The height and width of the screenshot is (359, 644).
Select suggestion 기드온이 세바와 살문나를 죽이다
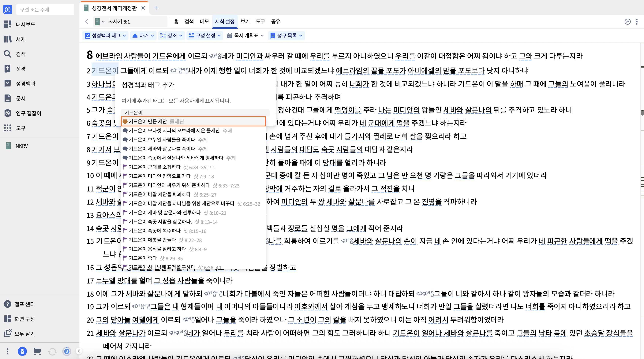pyautogui.click(x=193, y=149)
